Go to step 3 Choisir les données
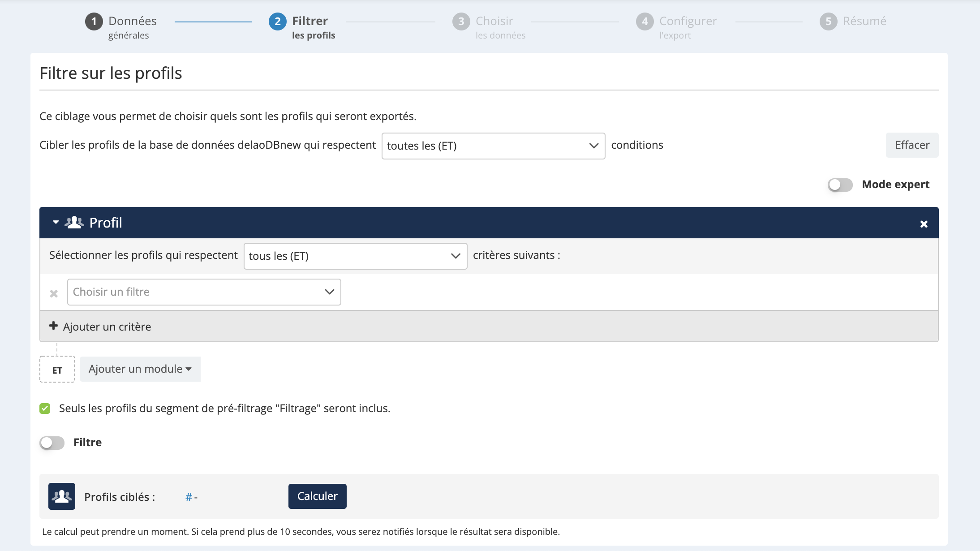Screen dimensions: 980x551 pyautogui.click(x=489, y=27)
